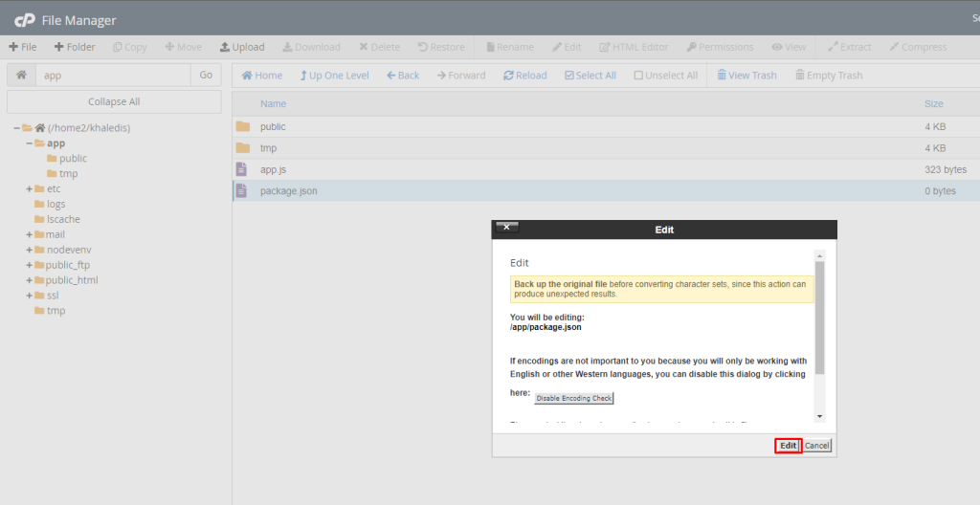The width and height of the screenshot is (980, 505).
Task: Expand the public_html tree node
Action: coord(29,280)
